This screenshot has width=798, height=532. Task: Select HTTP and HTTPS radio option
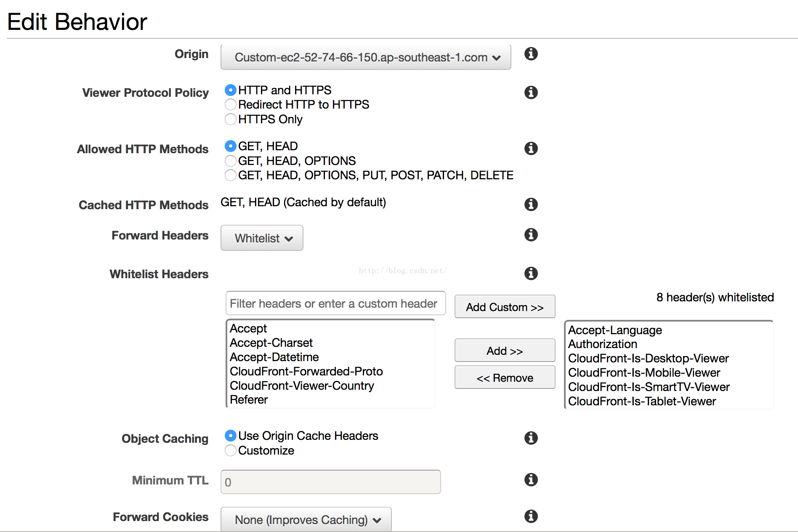click(x=230, y=90)
